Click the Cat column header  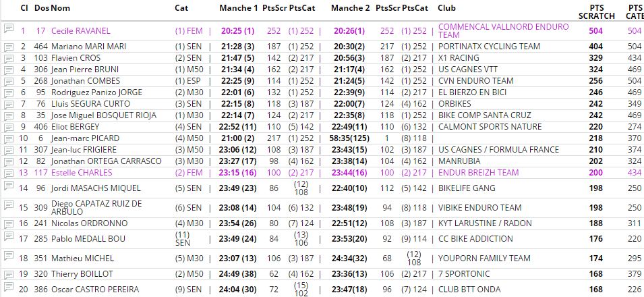tap(181, 8)
